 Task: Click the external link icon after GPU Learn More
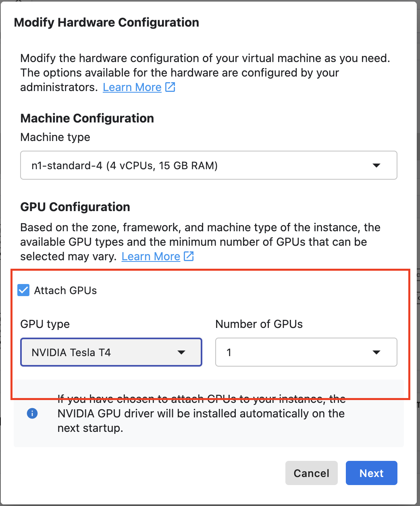(189, 256)
